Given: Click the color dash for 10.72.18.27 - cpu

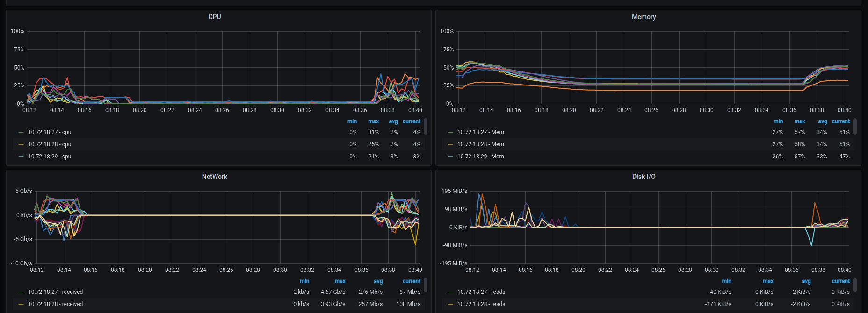Looking at the screenshot, I should 21,132.
